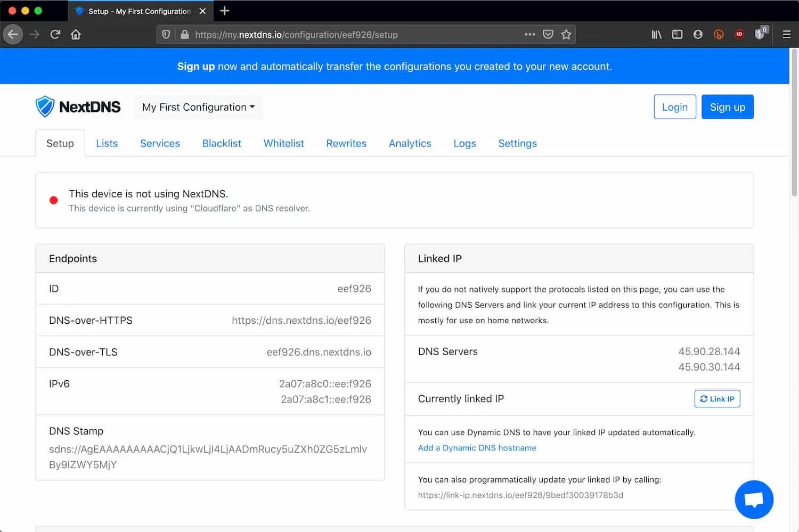Click the Link IP button
The height and width of the screenshot is (532, 799).
(x=717, y=399)
